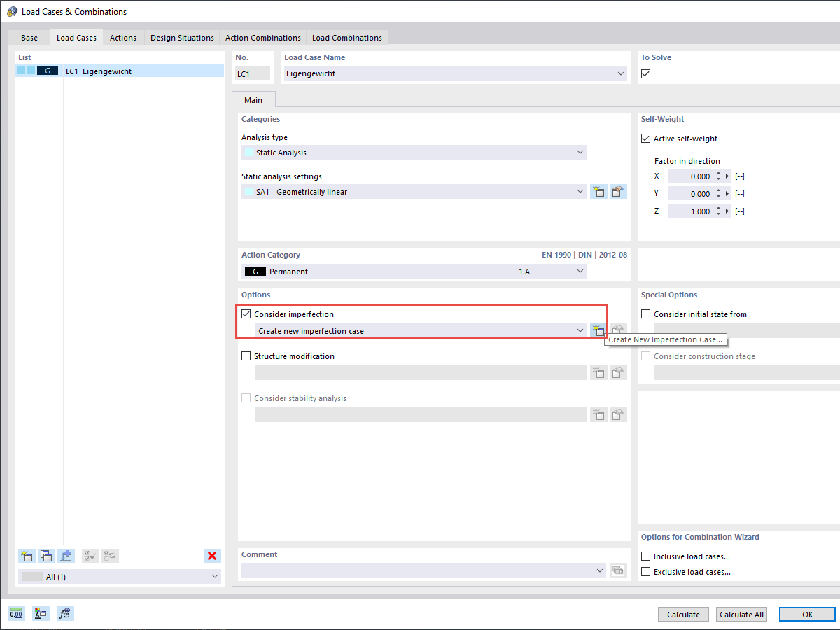This screenshot has height=630, width=840.
Task: Toggle Consider construction stage checkbox
Action: click(x=646, y=356)
